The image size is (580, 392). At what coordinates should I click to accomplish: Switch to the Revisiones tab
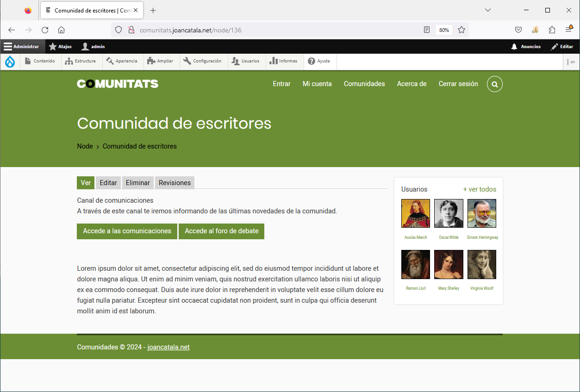pyautogui.click(x=175, y=183)
